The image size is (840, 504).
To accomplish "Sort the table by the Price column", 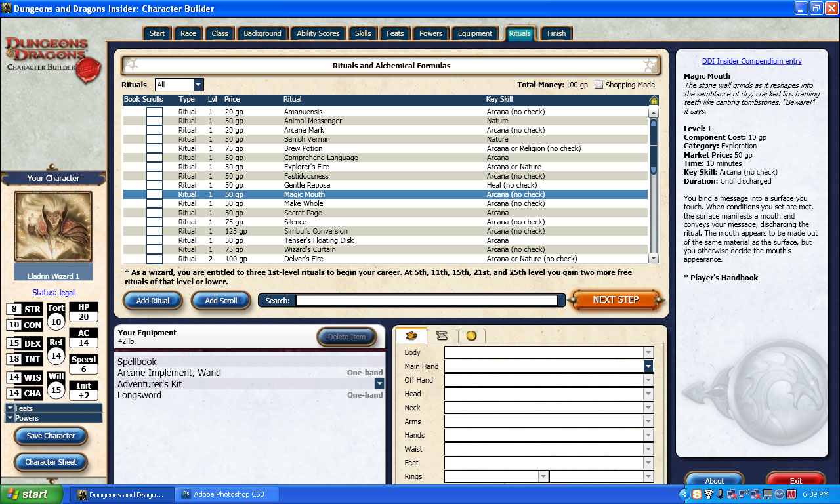I will [x=232, y=99].
